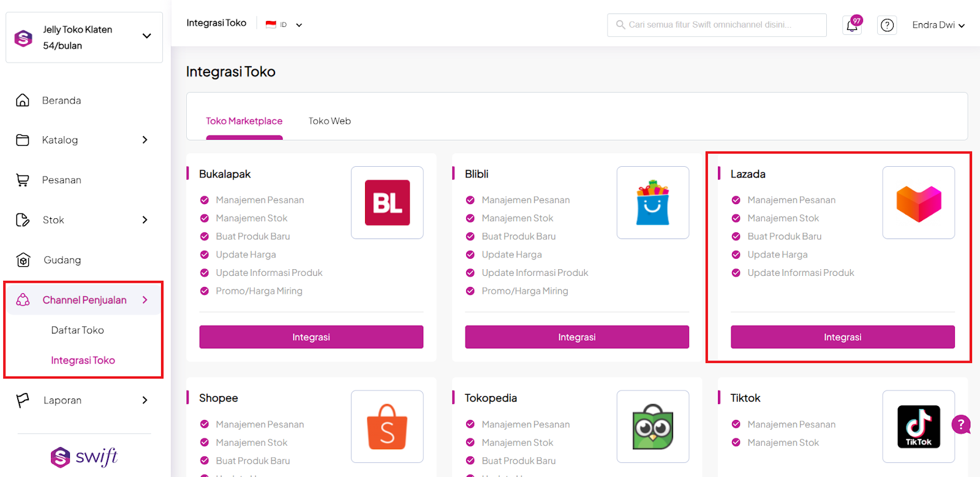This screenshot has height=477, width=980.
Task: Click the Katalog folder icon
Action: click(23, 140)
